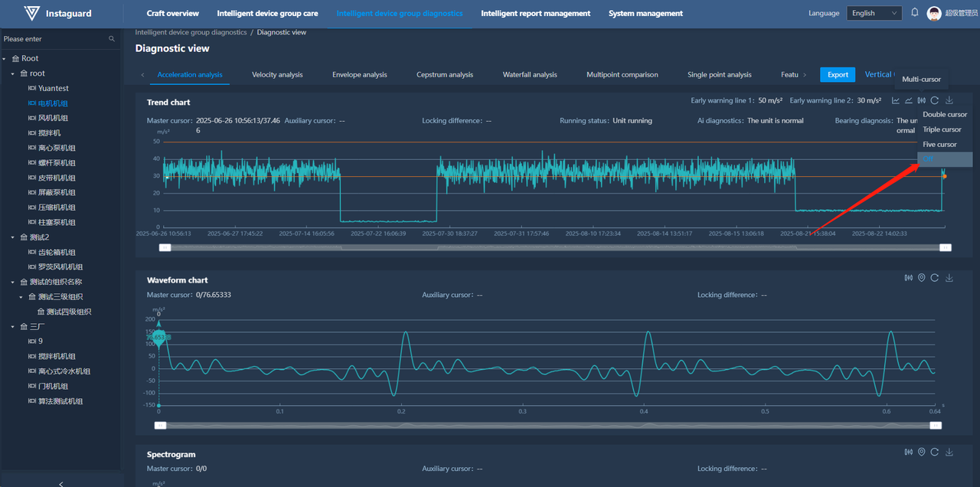The image size is (980, 487).
Task: Collapse the 测试2 tree node
Action: click(14, 237)
